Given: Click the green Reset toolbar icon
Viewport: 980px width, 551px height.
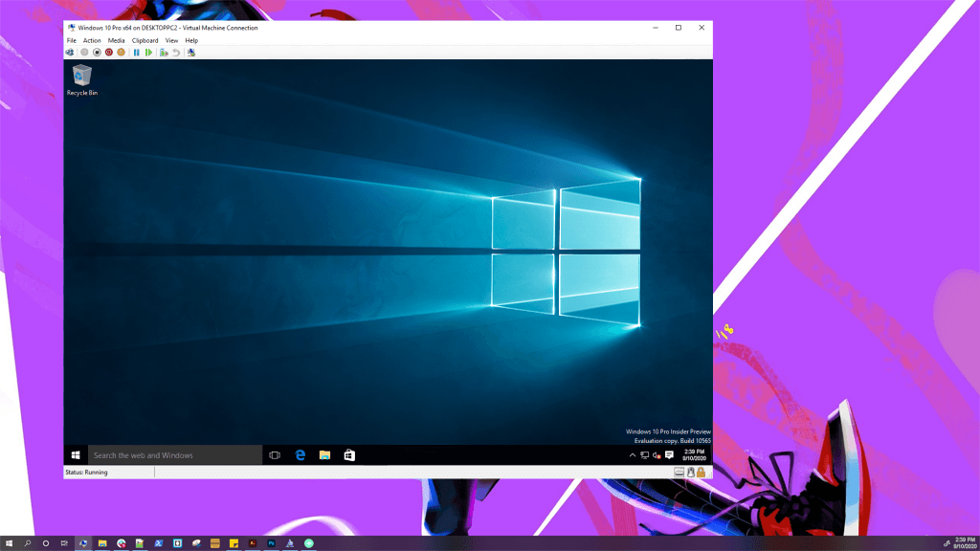Looking at the screenshot, I should (148, 53).
